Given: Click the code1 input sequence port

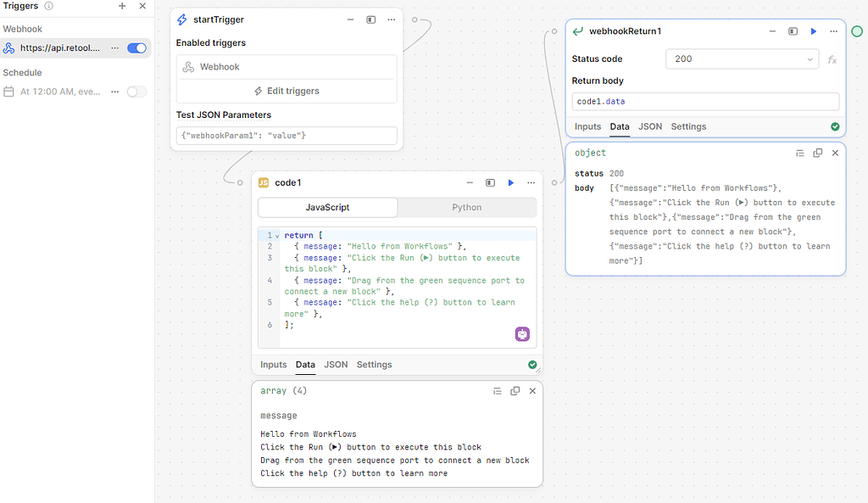Looking at the screenshot, I should pos(240,183).
